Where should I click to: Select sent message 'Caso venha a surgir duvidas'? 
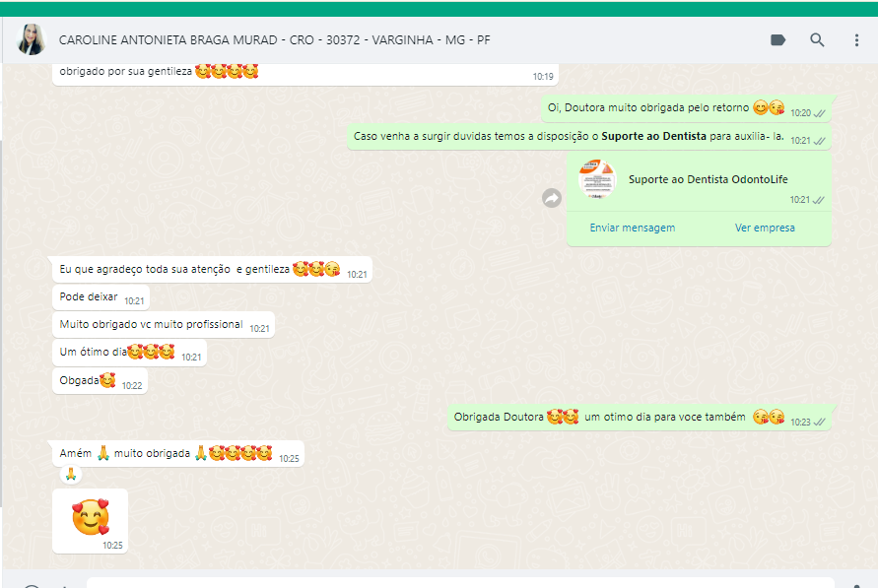pos(589,137)
